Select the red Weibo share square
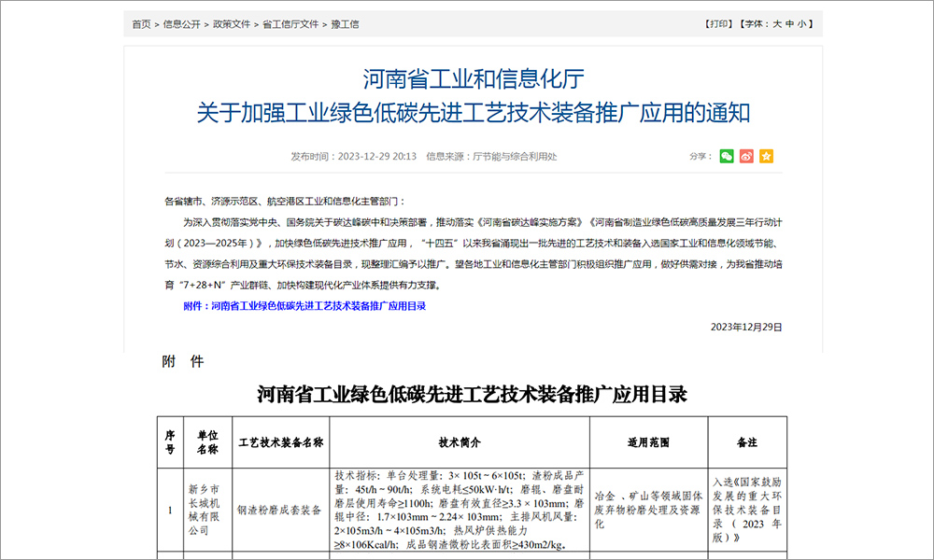 coord(747,156)
